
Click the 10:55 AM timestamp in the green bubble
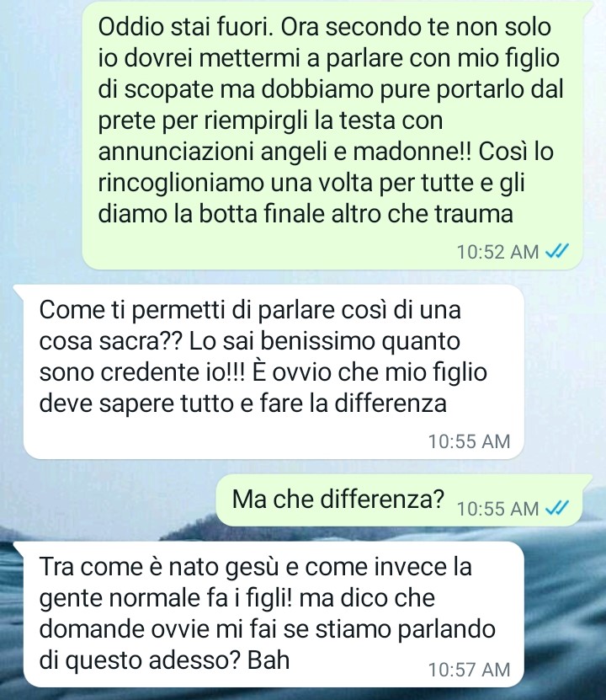[497, 508]
